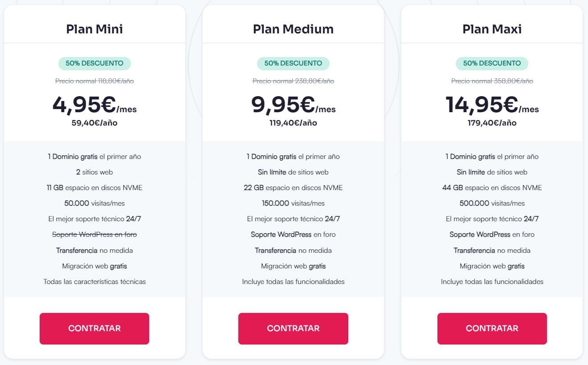The image size is (588, 365).
Task: Click Migración web gratis on Plan Medium
Action: pyautogui.click(x=293, y=266)
